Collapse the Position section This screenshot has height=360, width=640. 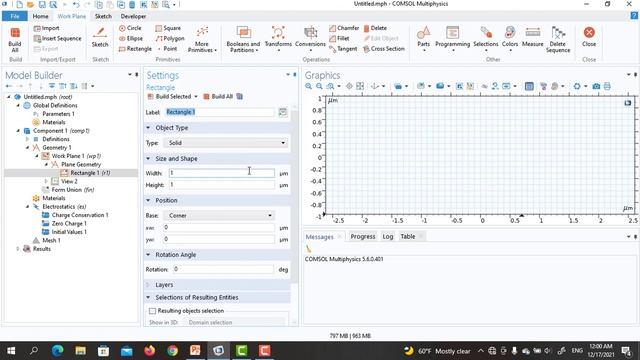[148, 200]
